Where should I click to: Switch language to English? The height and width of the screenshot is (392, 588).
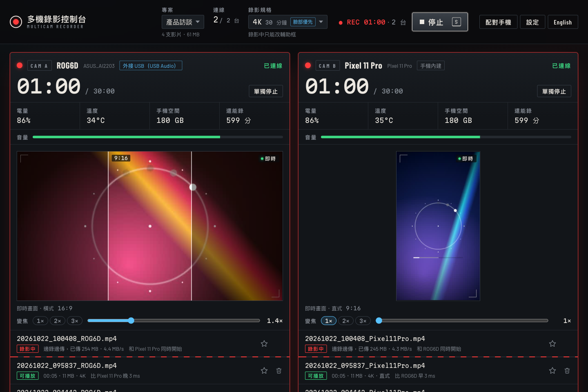point(563,22)
